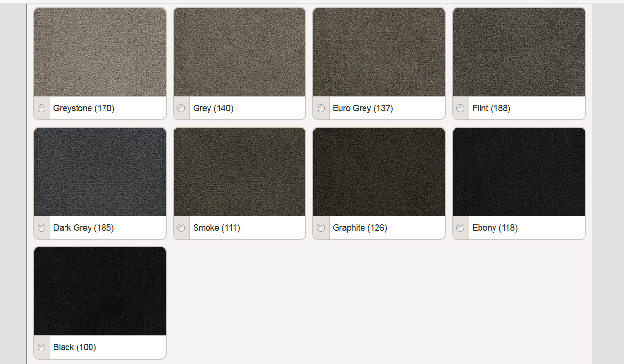Select the Grey (140) radio button
This screenshot has width=624, height=364.
[181, 108]
